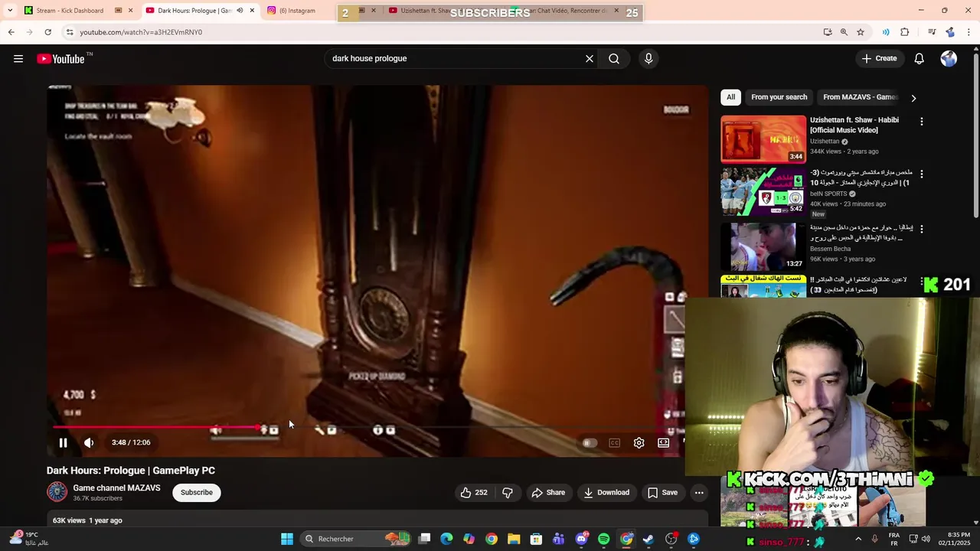This screenshot has width=980, height=551.
Task: Select the 'All' filter chip
Action: (730, 97)
